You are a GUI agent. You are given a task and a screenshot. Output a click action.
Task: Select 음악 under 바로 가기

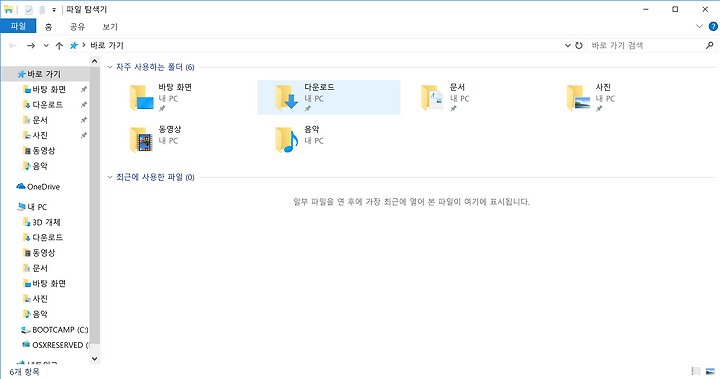coord(35,166)
